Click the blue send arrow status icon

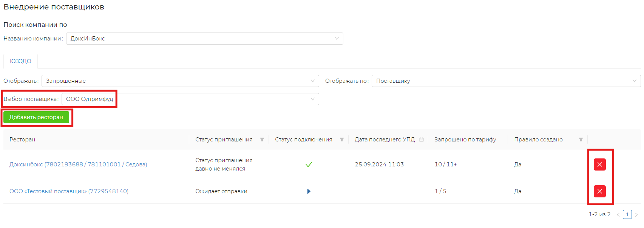coord(309,191)
